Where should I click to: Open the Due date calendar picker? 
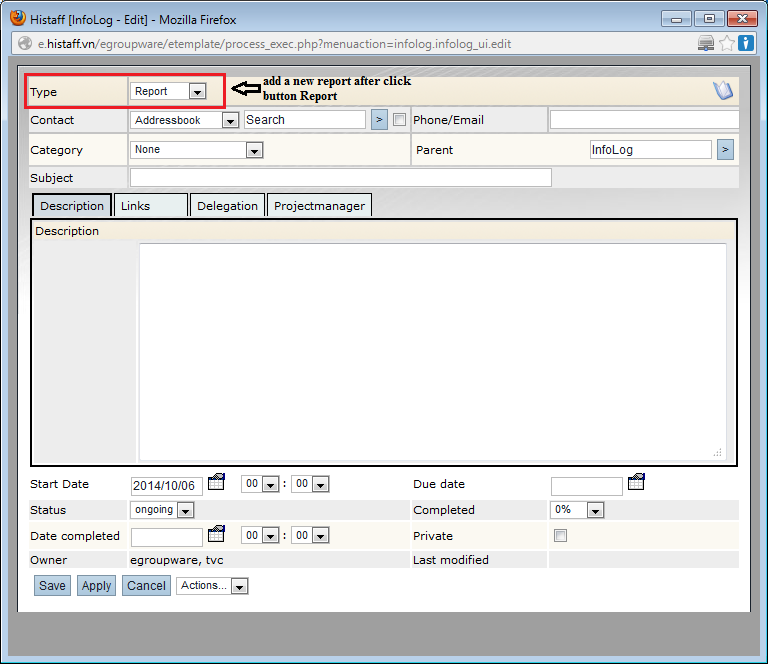pyautogui.click(x=636, y=483)
